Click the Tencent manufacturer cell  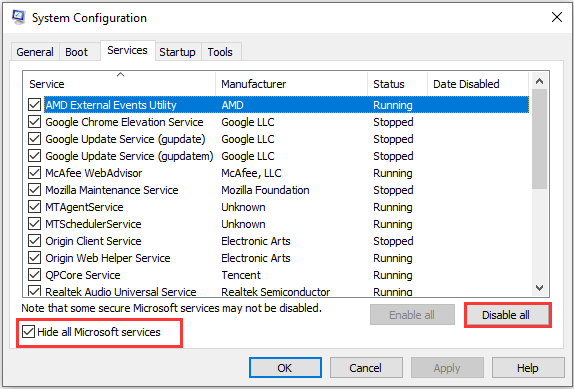pyautogui.click(x=241, y=275)
